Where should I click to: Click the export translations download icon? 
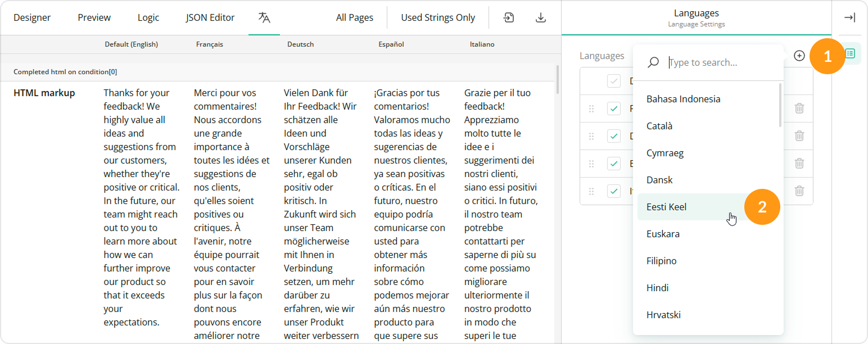(x=540, y=17)
